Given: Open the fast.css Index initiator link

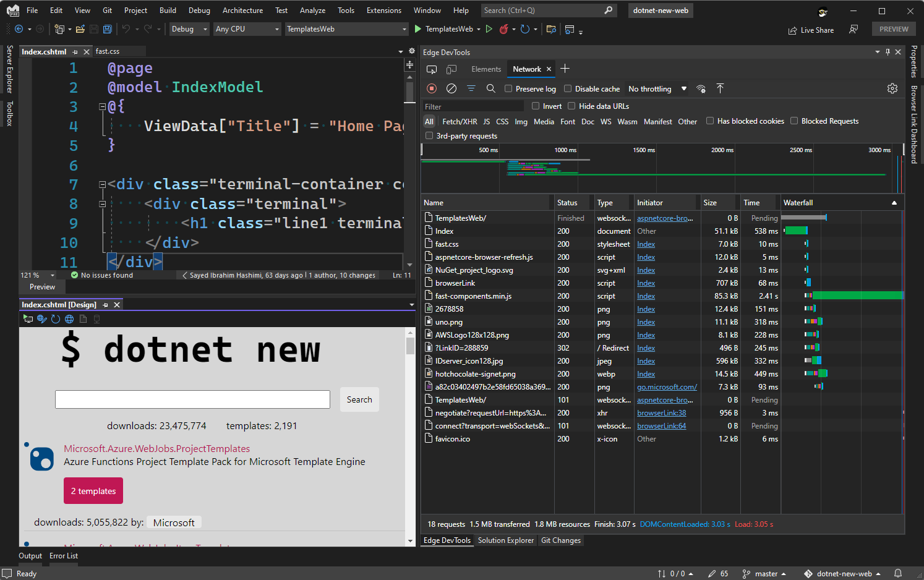Looking at the screenshot, I should [646, 244].
